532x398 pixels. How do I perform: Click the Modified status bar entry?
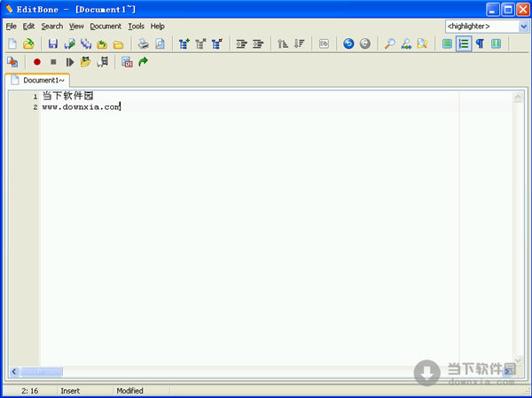130,391
